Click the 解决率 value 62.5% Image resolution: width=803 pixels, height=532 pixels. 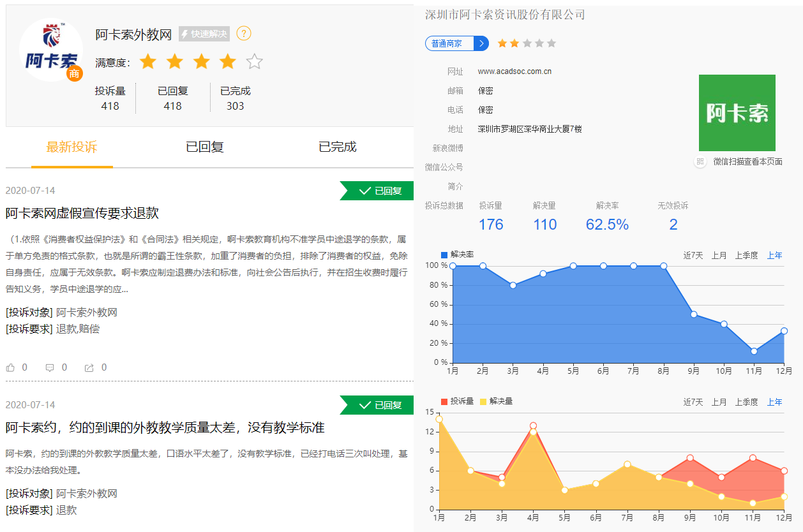(x=607, y=225)
